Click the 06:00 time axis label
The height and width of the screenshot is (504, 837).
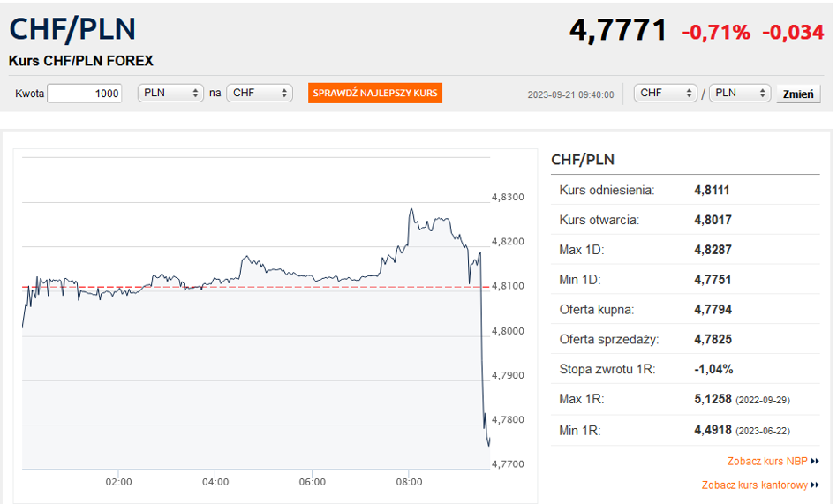[x=313, y=482]
